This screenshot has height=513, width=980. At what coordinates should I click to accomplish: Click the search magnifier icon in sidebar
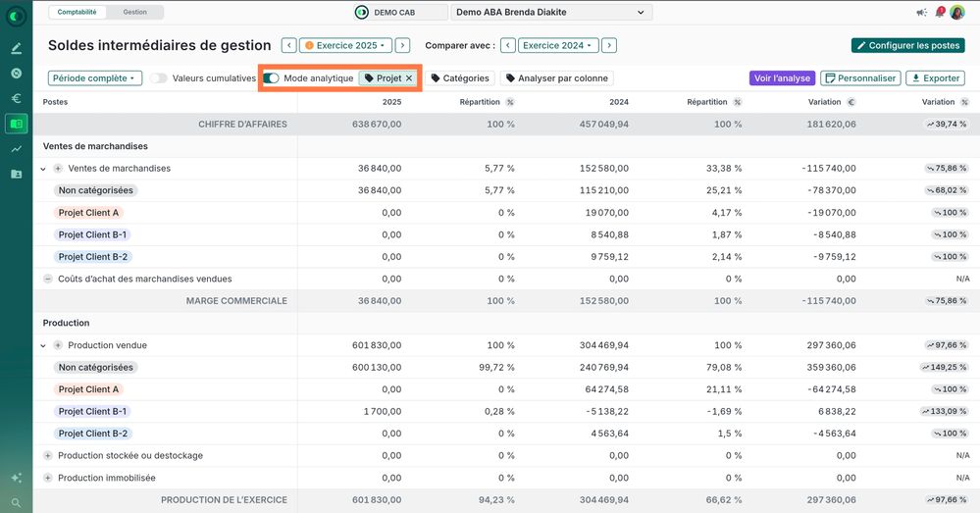tap(17, 502)
